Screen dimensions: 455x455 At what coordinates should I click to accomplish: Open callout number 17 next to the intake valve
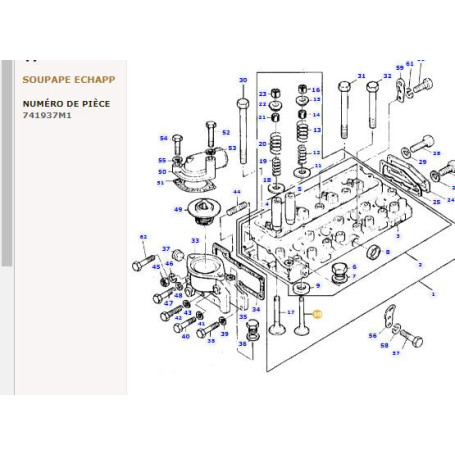pos(291,312)
